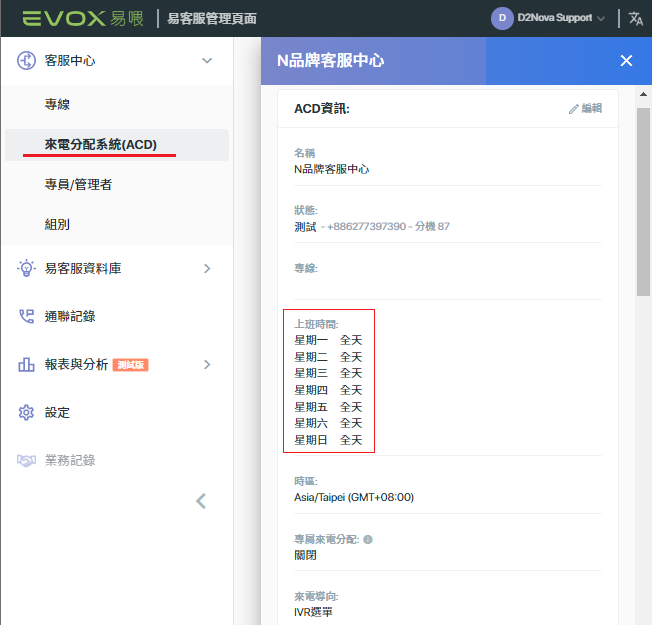Collapse the sidebar with the left arrow

[201, 501]
